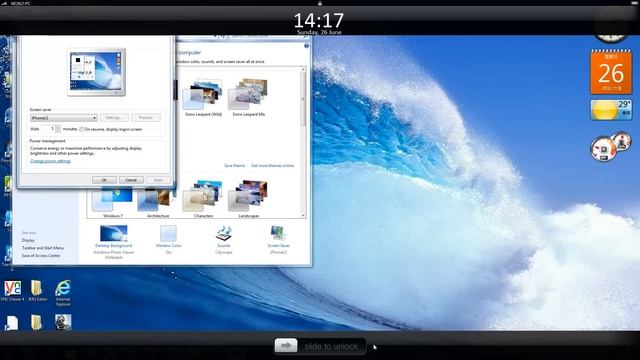
Task: Launch VNC Viewer 4 desktop shortcut
Action: click(x=13, y=289)
